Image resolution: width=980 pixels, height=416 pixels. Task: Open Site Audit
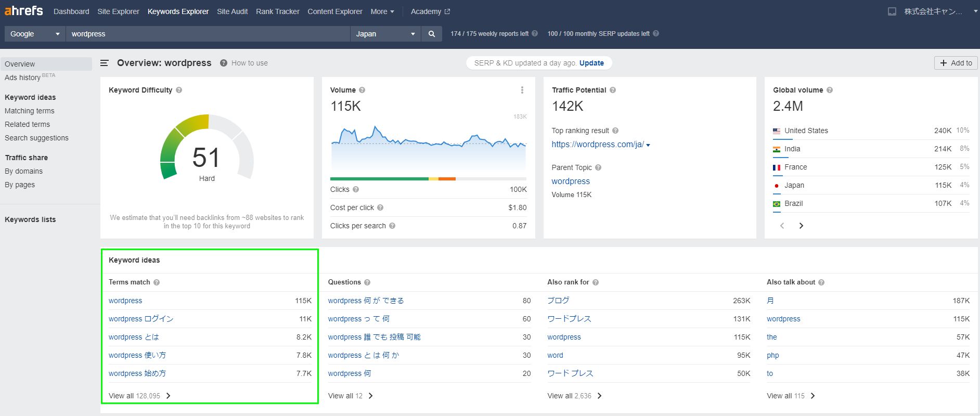click(x=232, y=11)
